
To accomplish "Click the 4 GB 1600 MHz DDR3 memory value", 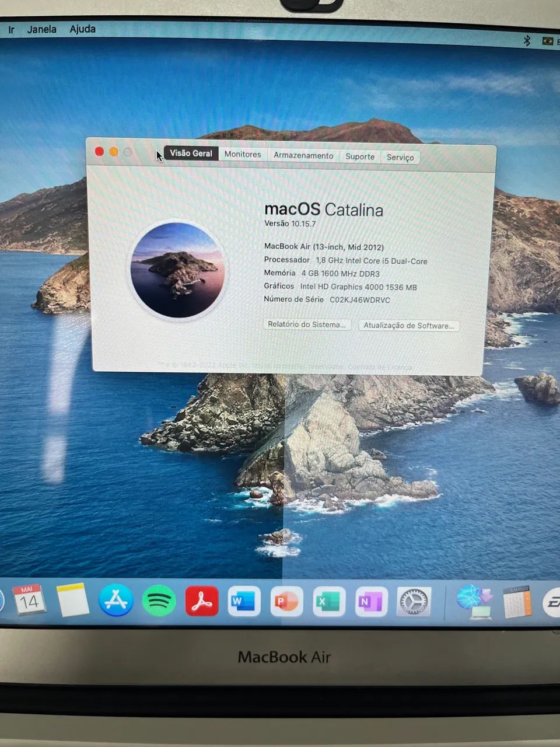I will point(340,274).
